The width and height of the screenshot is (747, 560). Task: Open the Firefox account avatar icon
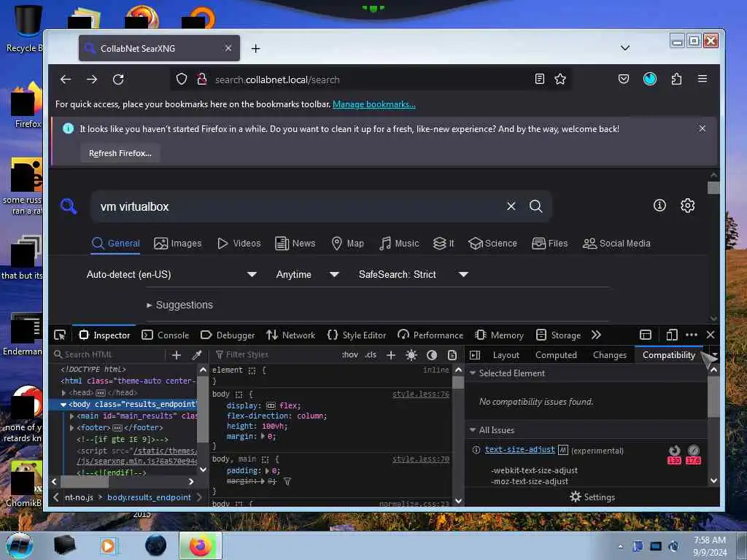[650, 79]
